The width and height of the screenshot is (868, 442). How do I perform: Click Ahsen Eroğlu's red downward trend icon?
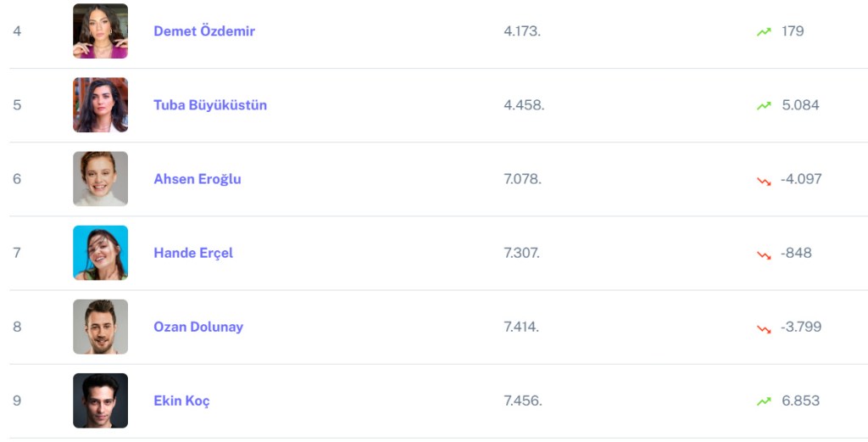(x=764, y=180)
